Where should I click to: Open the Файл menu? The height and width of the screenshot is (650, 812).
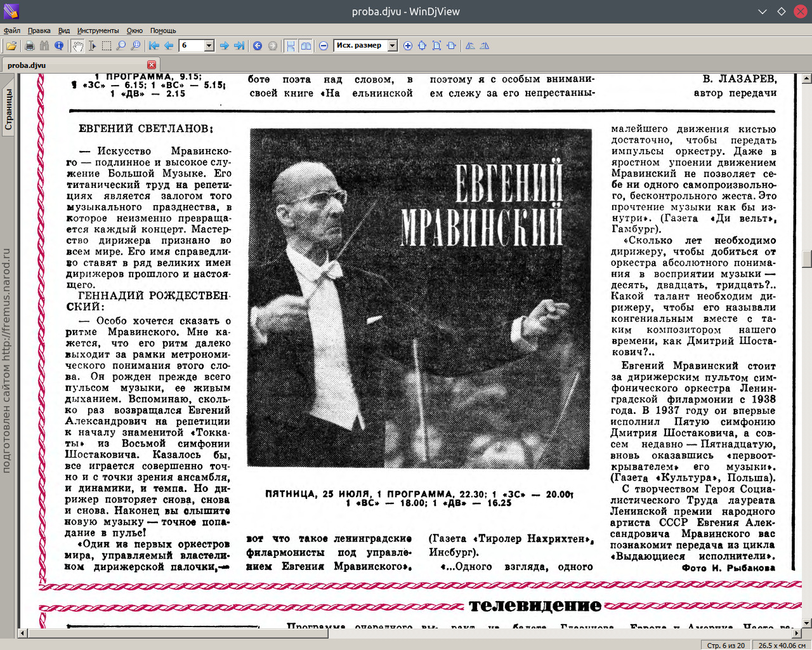point(12,30)
